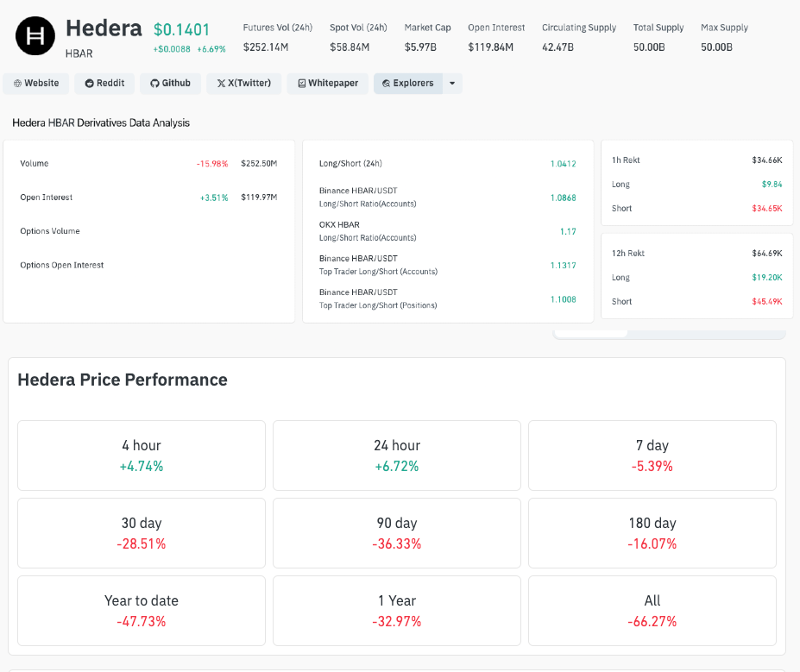Open the Whitepaper

[327, 83]
